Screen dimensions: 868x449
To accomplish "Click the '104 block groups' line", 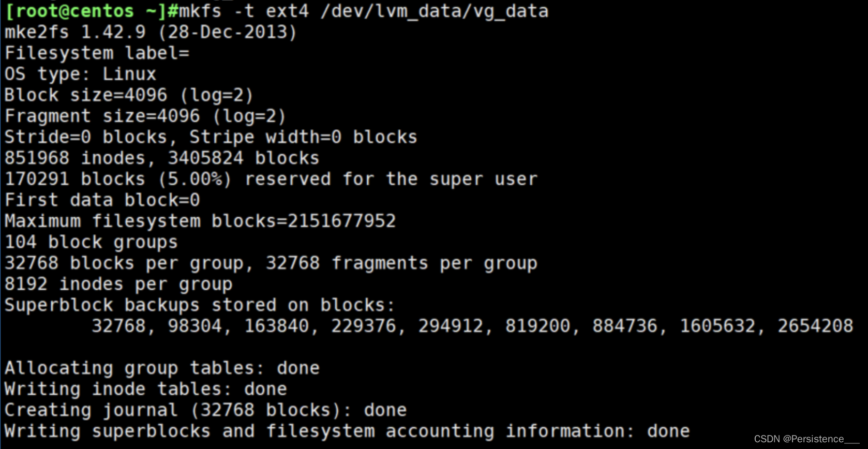I will tap(91, 242).
